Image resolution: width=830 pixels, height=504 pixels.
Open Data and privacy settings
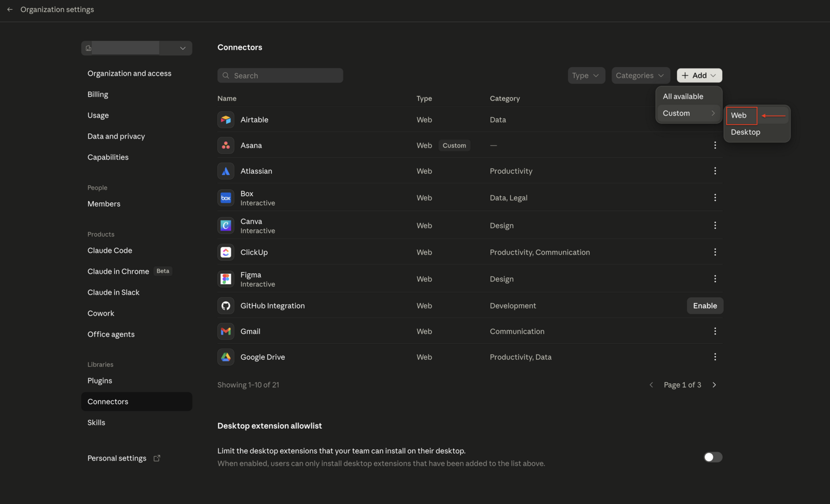pos(116,136)
